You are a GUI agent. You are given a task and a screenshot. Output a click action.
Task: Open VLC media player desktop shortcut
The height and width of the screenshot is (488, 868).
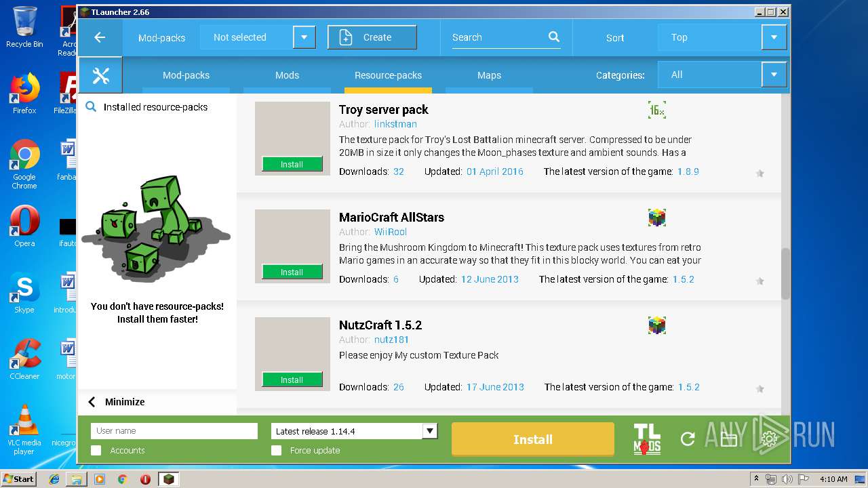click(x=24, y=430)
